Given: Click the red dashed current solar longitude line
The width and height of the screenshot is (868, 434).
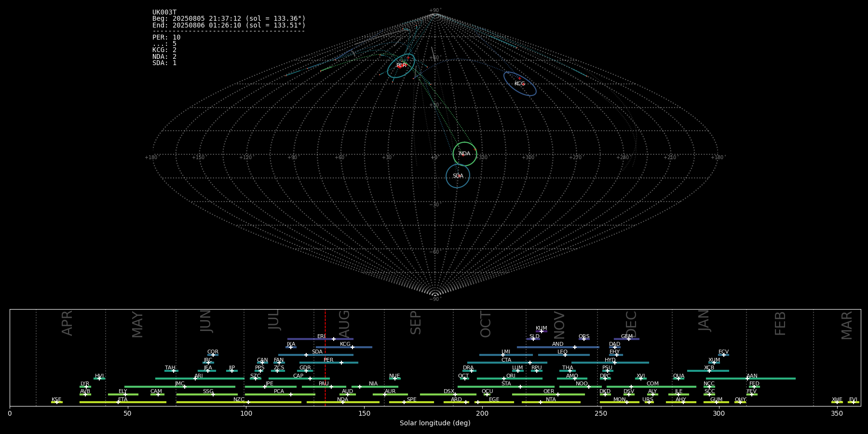Looking at the screenshot, I should [x=325, y=357].
